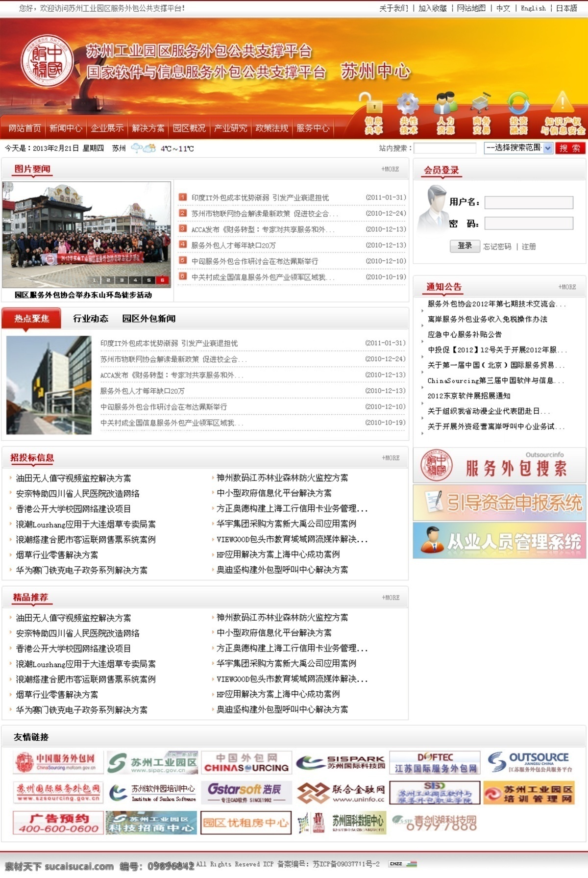The width and height of the screenshot is (588, 878).
Task: Click the 登录 login button
Action: (x=465, y=246)
